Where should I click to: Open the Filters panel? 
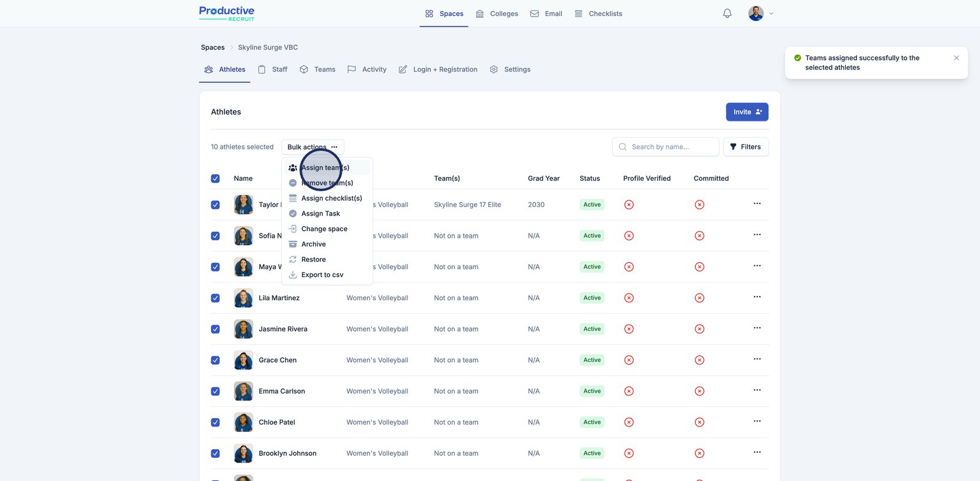(x=745, y=147)
